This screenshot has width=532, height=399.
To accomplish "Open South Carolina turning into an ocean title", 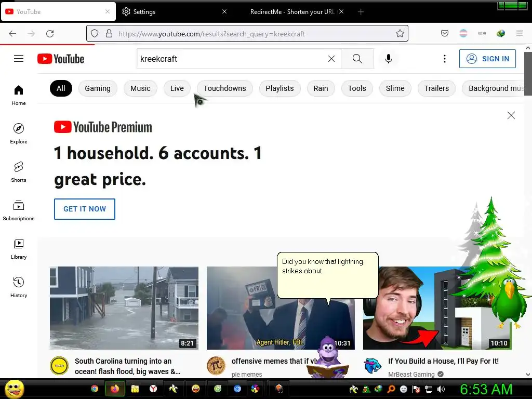I will 128,366.
